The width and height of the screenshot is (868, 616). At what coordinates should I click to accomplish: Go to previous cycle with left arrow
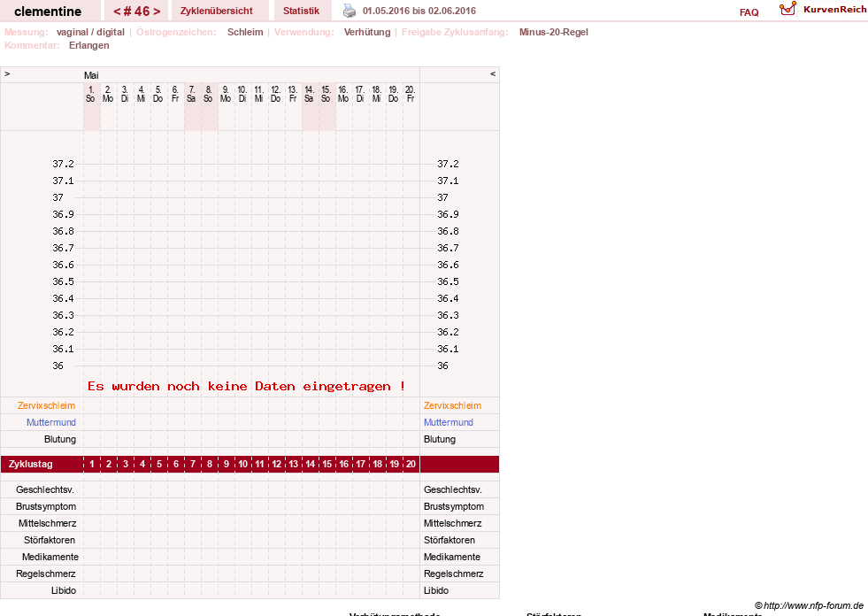(117, 12)
